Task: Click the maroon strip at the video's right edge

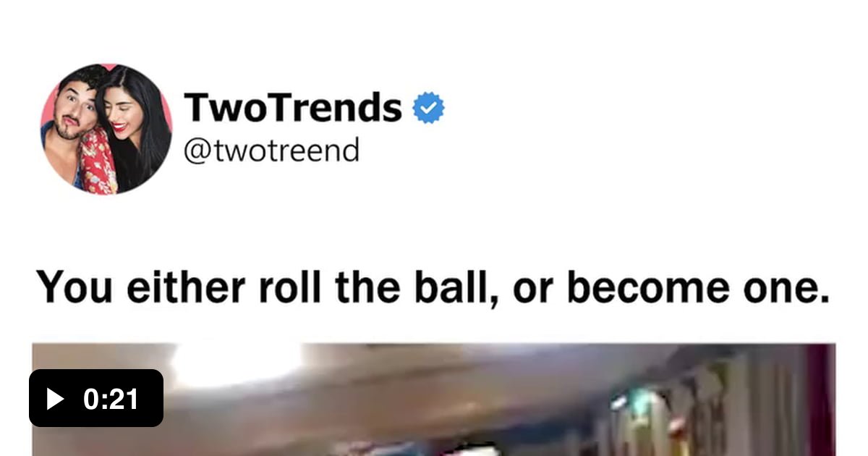Action: (821, 400)
